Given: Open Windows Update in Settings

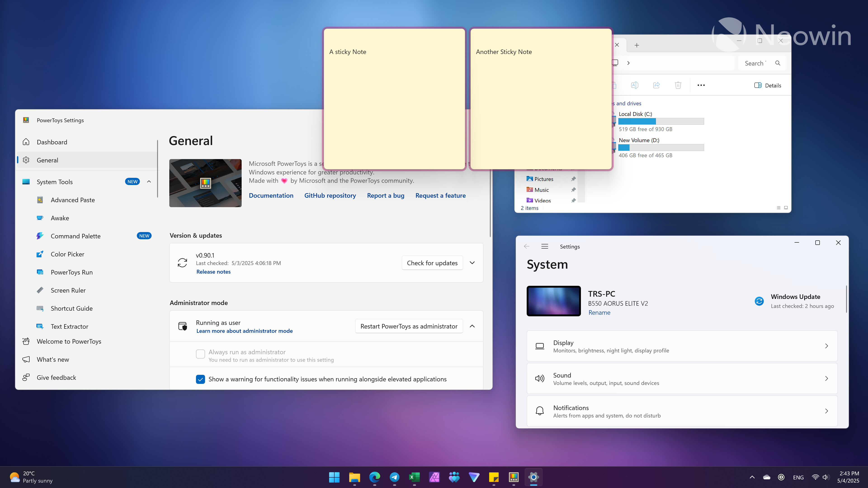Looking at the screenshot, I should [x=795, y=301].
